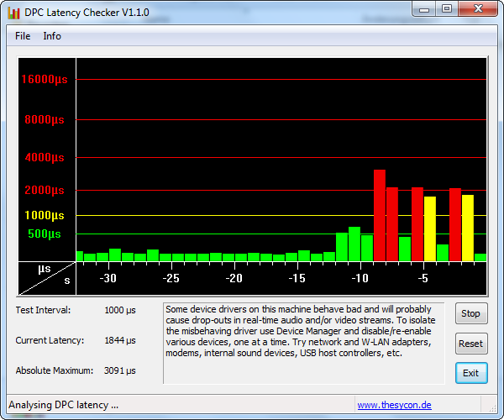Click the -30 time axis label
Viewport: 504px width, 420px height.
(108, 278)
